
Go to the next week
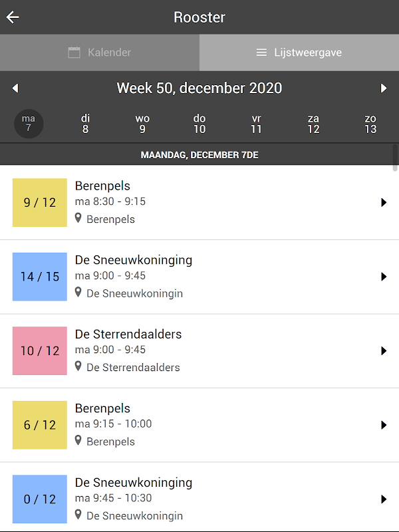[x=384, y=88]
